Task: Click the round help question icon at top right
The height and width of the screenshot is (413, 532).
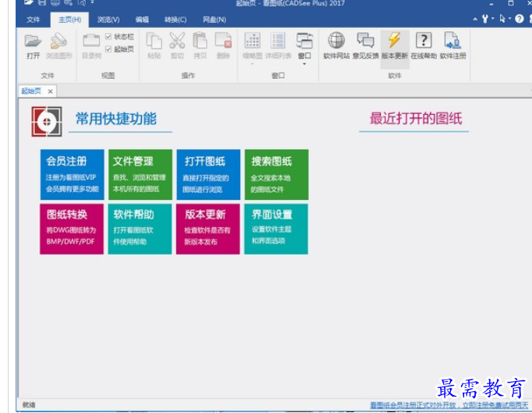Action: (x=519, y=19)
